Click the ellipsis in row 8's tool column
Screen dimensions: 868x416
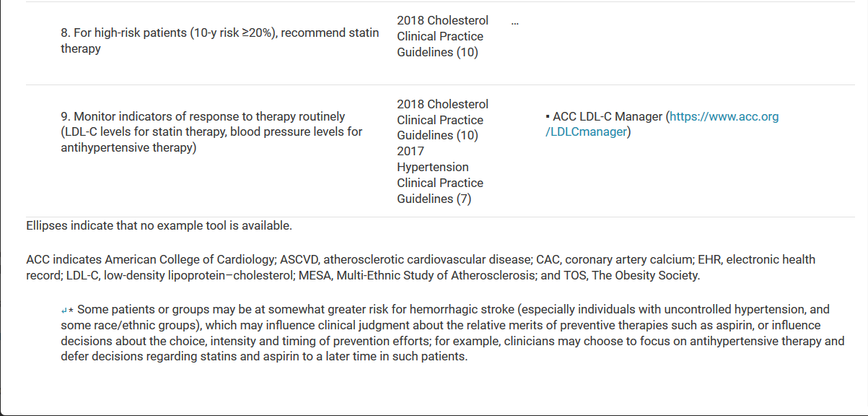[514, 21]
